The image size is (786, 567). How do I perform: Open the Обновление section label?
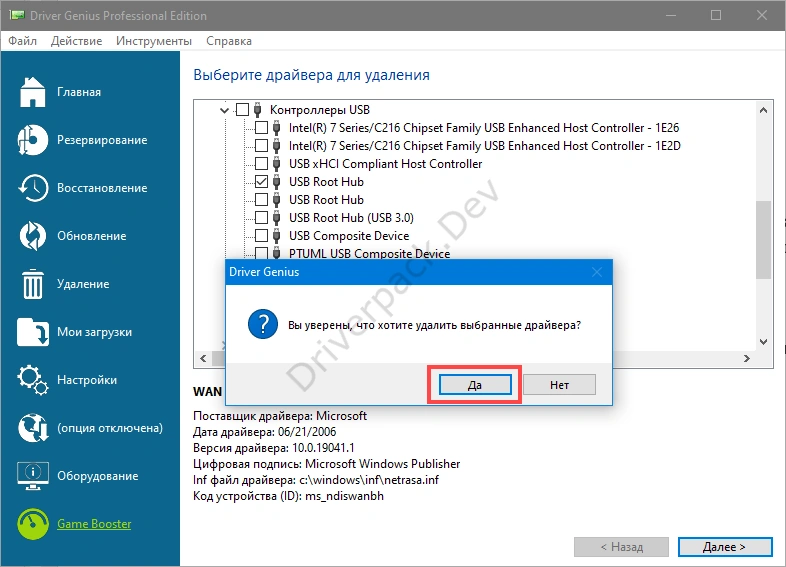coord(91,236)
